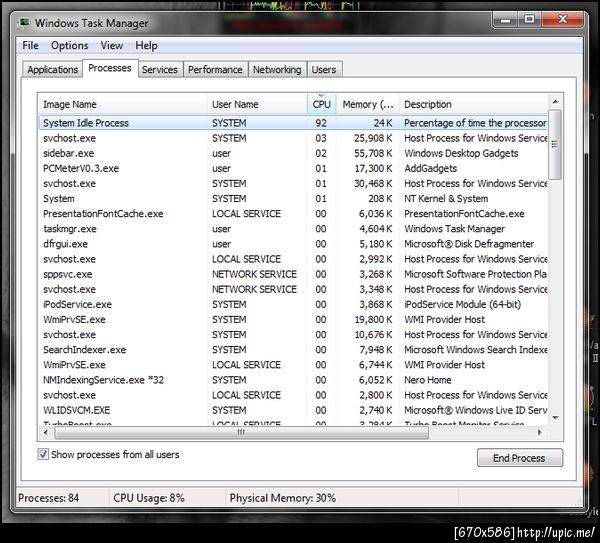Open the Performance tab
The height and width of the screenshot is (543, 600).
click(215, 70)
